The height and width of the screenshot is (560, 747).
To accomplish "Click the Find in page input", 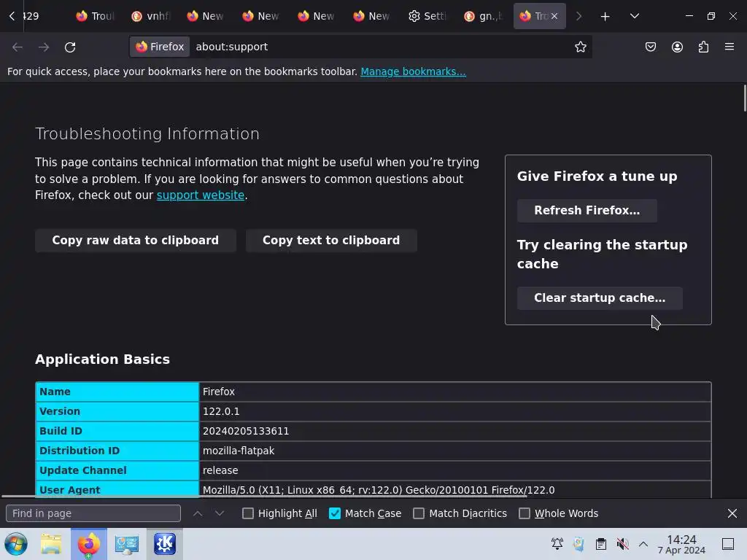I will click(x=93, y=513).
